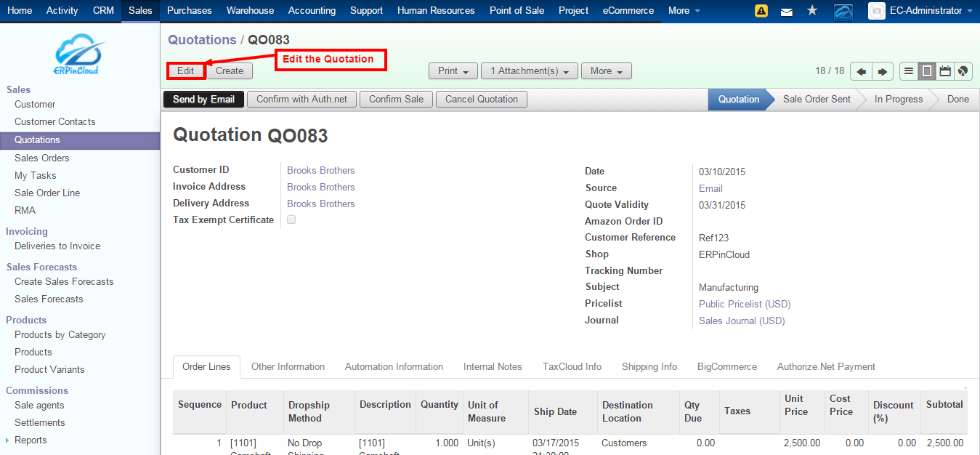Open Brooks Brothers Customer ID link
This screenshot has width=980, height=455.
[321, 171]
